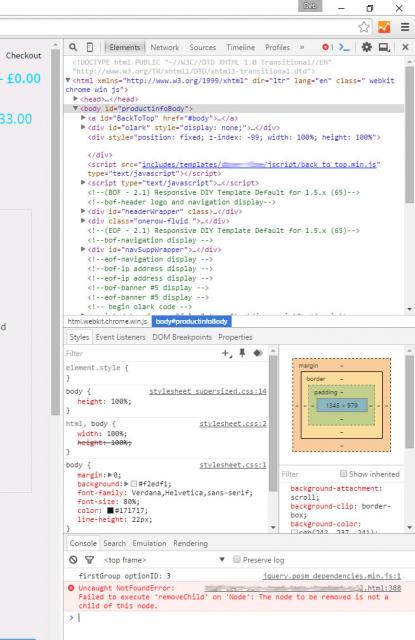Viewport: 415px width, 640px height.
Task: Select the DOM Breakpoints tab
Action: coord(182,337)
